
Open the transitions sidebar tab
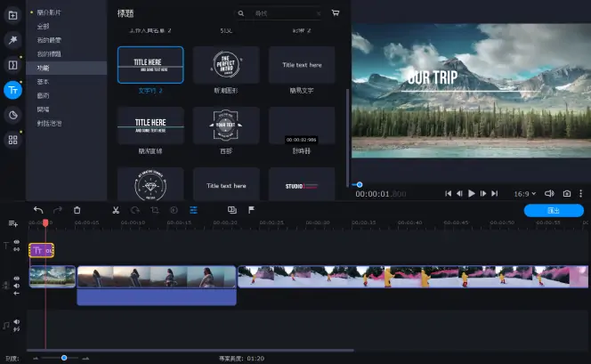tap(12, 65)
